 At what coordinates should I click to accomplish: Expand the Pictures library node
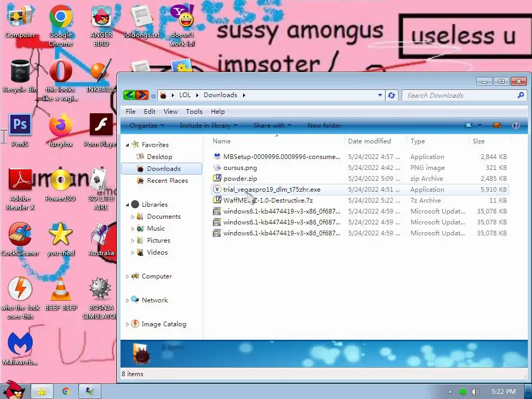point(132,241)
